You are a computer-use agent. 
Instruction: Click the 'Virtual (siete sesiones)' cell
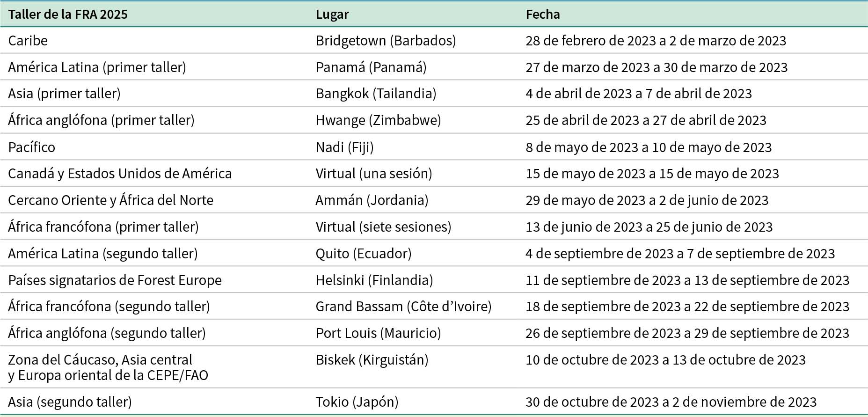(383, 227)
